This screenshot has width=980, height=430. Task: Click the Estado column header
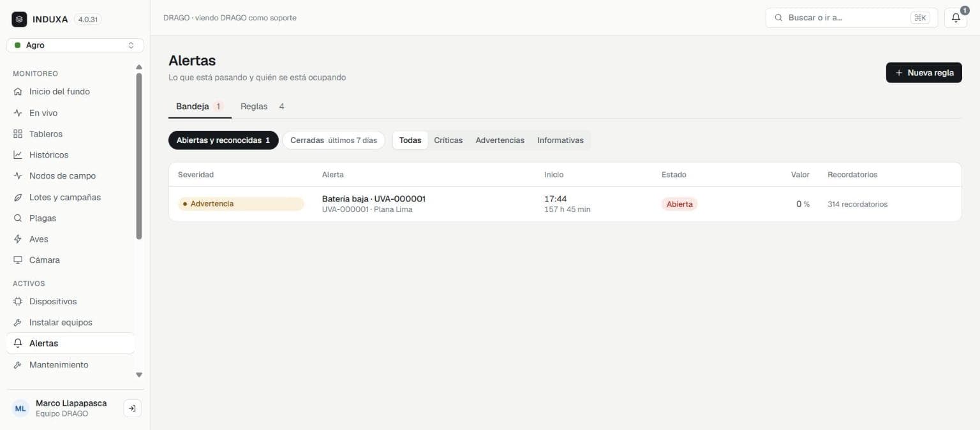[674, 175]
